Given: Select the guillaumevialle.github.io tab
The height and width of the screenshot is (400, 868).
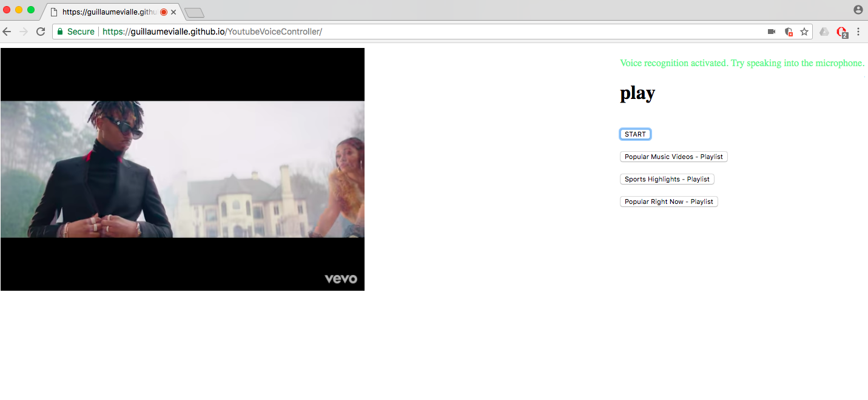Looking at the screenshot, I should click(x=112, y=12).
